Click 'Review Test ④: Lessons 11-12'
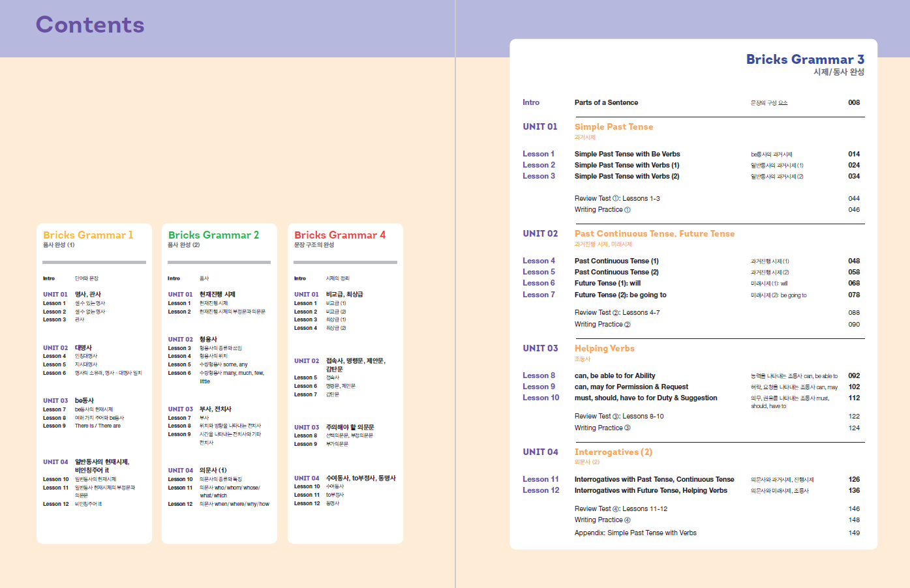 pyautogui.click(x=620, y=508)
